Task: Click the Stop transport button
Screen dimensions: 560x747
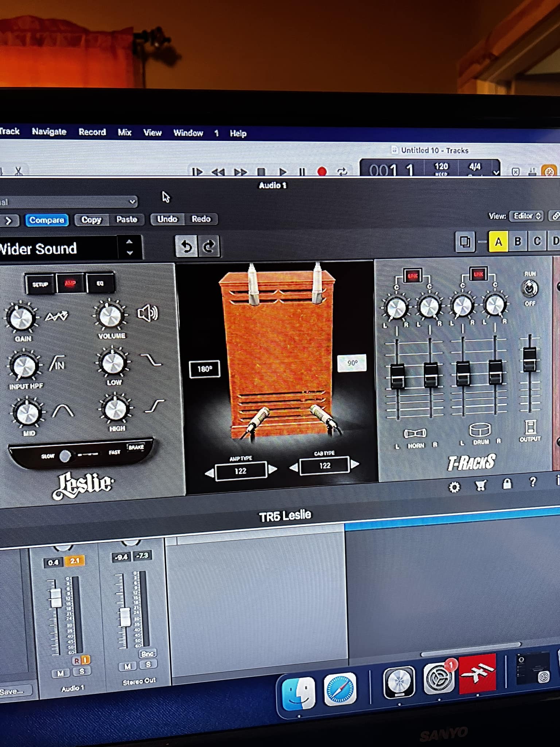Action: 261,171
